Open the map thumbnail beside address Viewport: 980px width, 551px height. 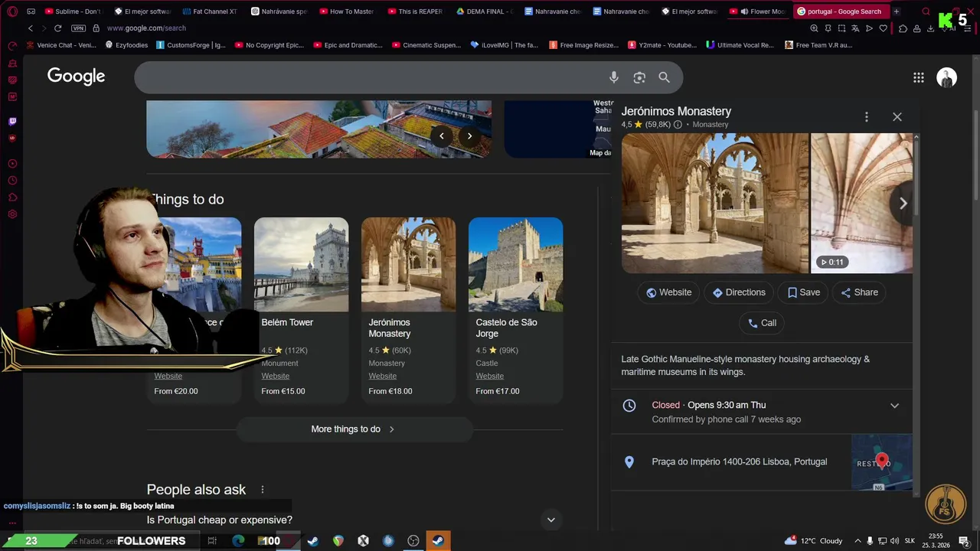tap(882, 462)
